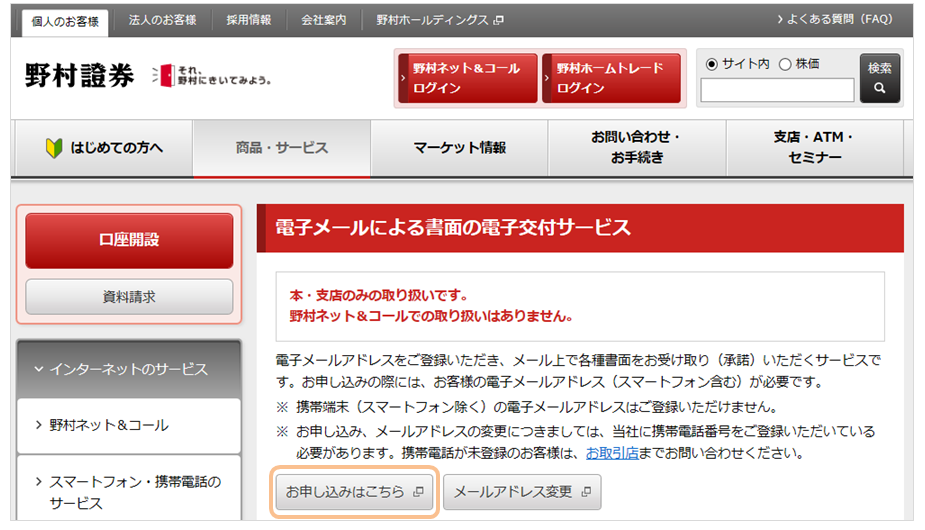Open はじめての方へ menu
Screen dimensions: 925x530
(x=104, y=148)
